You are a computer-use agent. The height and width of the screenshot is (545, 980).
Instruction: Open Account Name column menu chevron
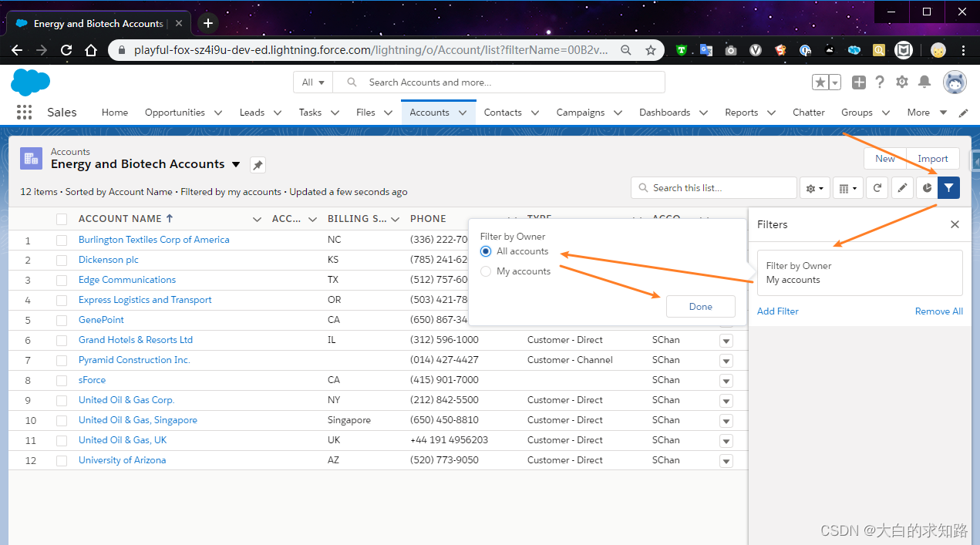pyautogui.click(x=257, y=219)
